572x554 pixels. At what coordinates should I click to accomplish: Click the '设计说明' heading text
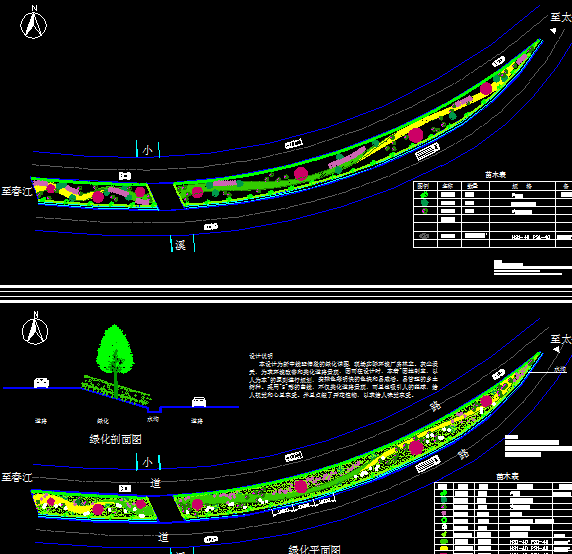pos(260,356)
